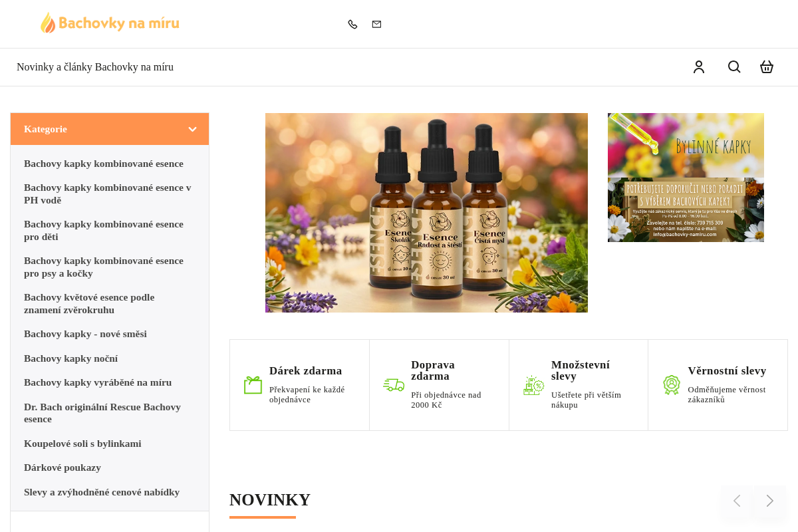The image size is (798, 532).
Task: Open Bachovy kapky noční category
Action: click(x=71, y=358)
